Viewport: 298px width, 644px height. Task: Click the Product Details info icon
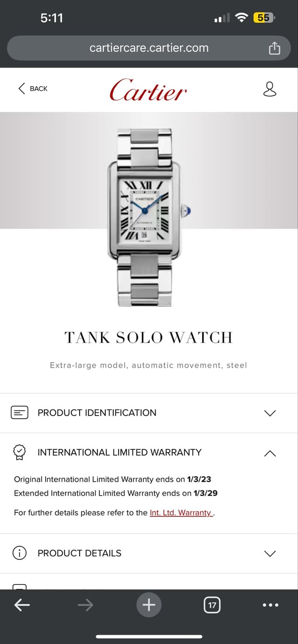[x=19, y=553]
